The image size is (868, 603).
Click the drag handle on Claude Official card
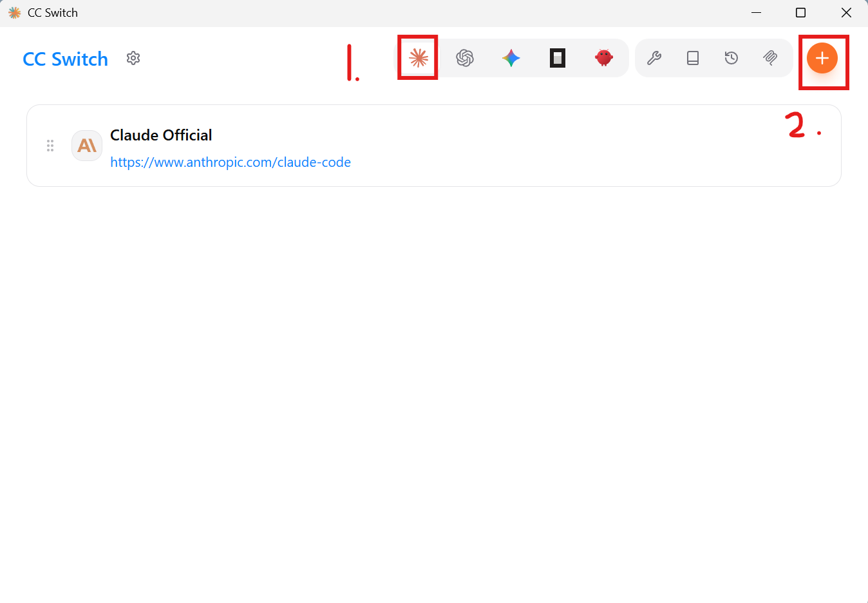click(50, 146)
